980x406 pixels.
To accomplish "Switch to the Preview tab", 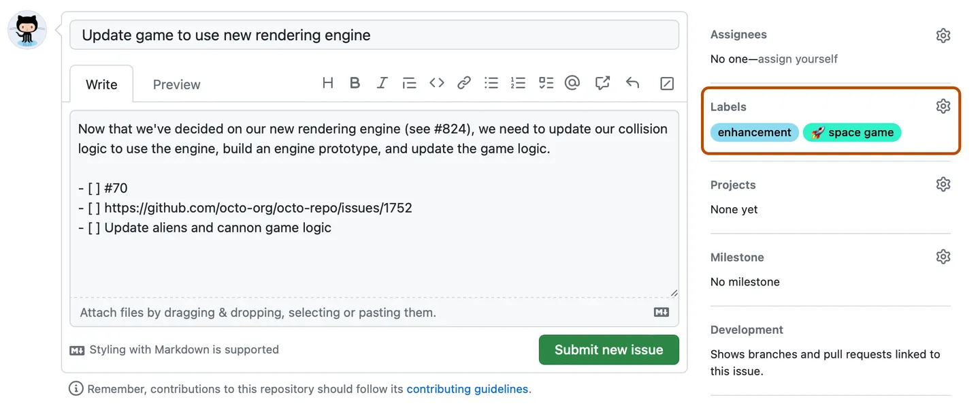I will (176, 84).
